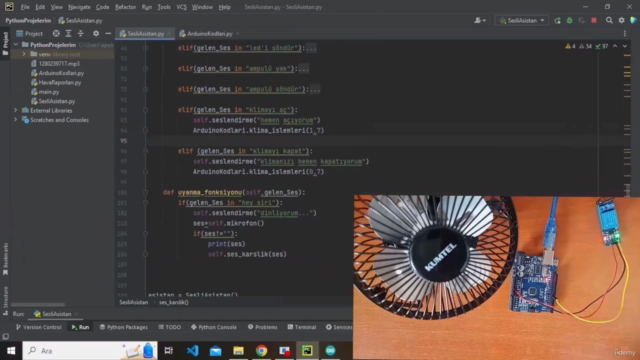Toggle the Project sidebar stripe button
The width and height of the screenshot is (640, 360).
tap(5, 43)
